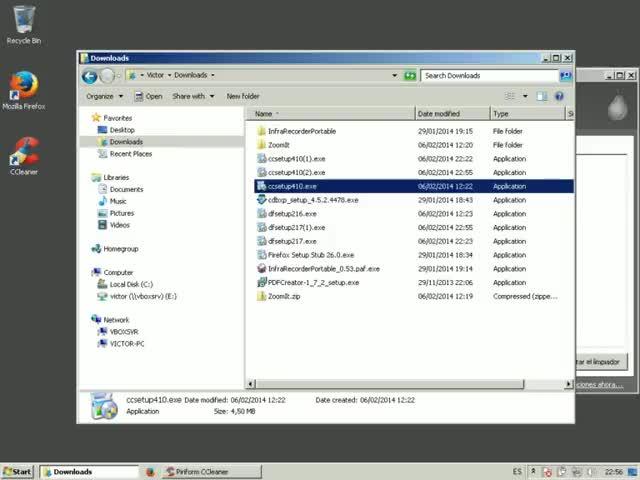Image resolution: width=640 pixels, height=480 pixels.
Task: Show the preview pane icon
Action: pos(542,96)
